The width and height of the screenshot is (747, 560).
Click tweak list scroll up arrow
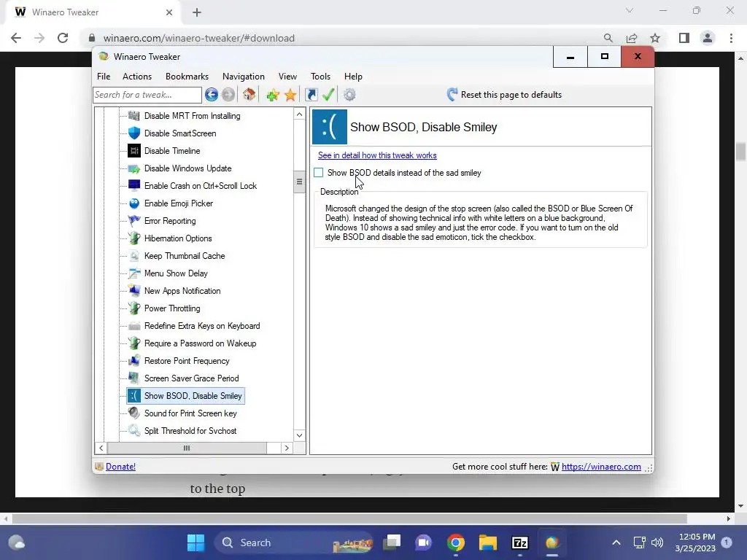coord(299,114)
